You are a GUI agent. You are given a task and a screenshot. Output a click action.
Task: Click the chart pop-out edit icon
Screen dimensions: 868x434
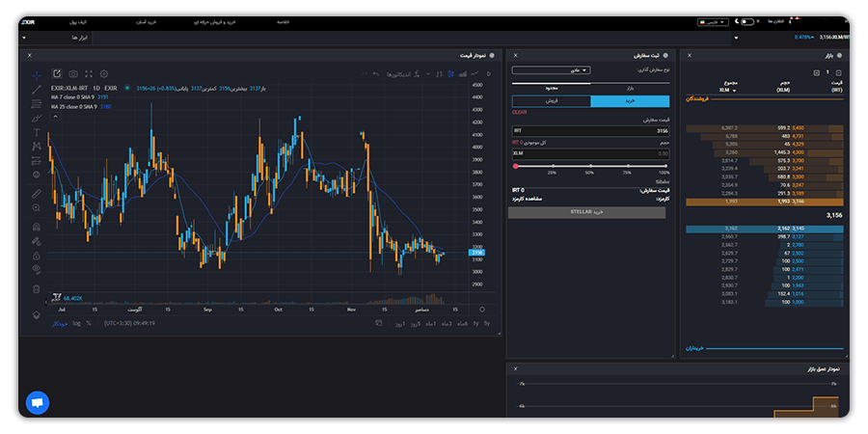coord(57,73)
